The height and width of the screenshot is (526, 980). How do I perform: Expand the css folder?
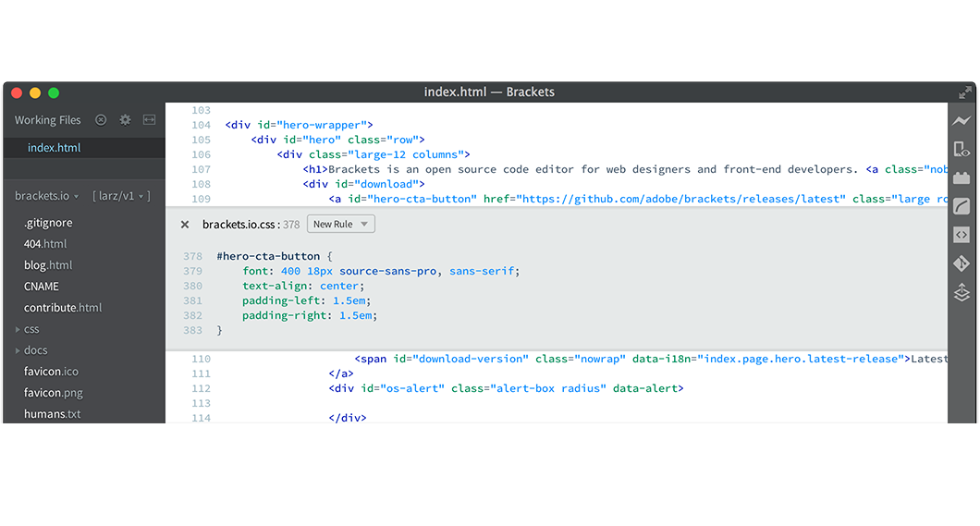tap(28, 329)
